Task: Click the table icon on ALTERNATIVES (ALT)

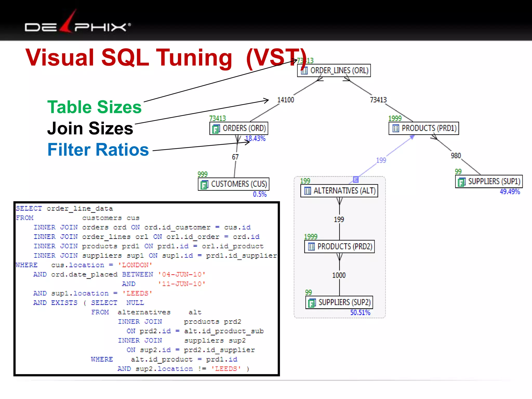Action: click(x=307, y=191)
